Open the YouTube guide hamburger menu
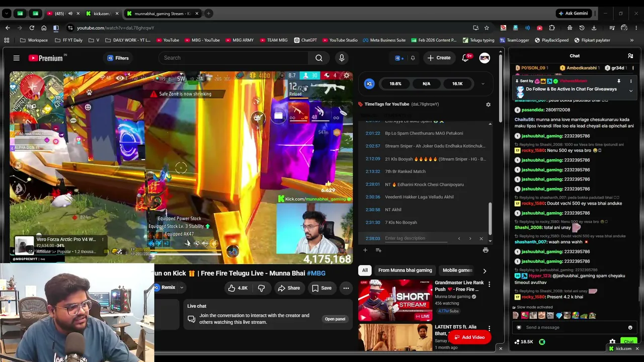This screenshot has width=644, height=362. click(17, 58)
